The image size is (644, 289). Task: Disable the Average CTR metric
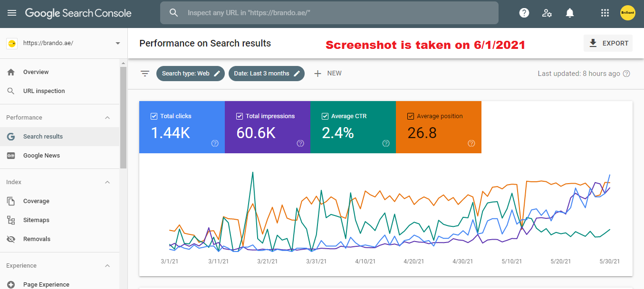(x=325, y=115)
